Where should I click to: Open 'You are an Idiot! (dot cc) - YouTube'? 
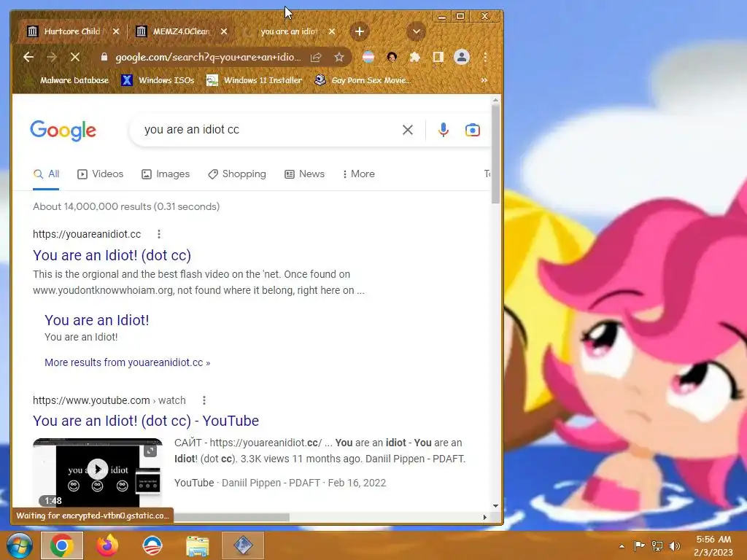pos(146,421)
